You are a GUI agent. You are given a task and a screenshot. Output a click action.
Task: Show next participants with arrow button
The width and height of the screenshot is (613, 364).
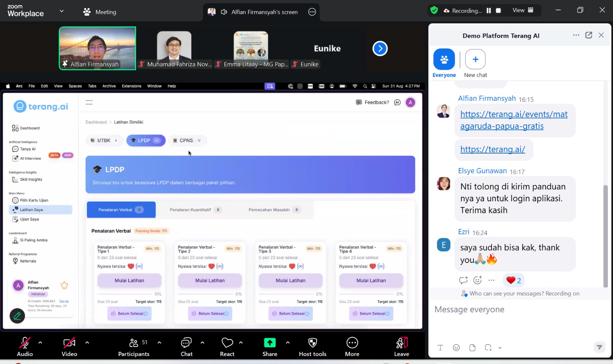pos(380,49)
